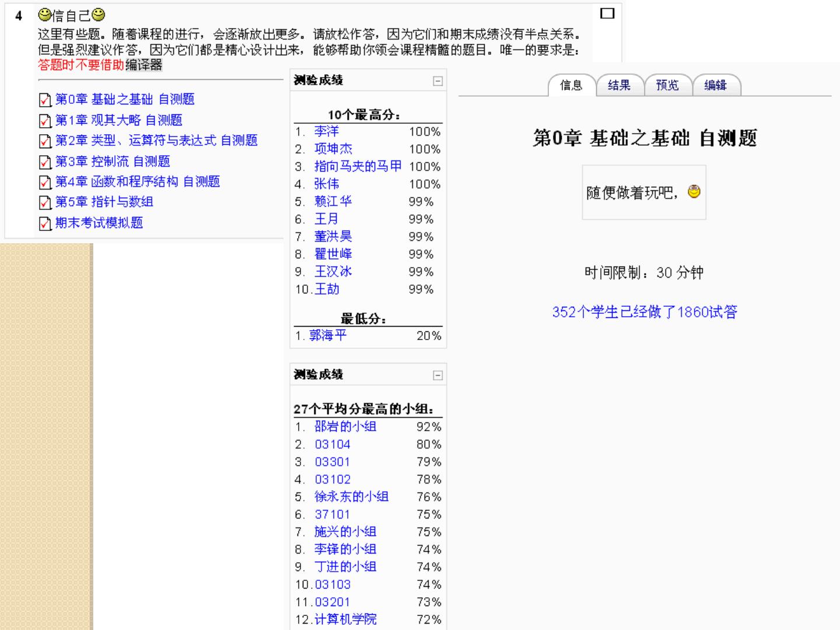Click 赖江华 in the score ranking
Screen dimensions: 840x630
[x=333, y=201]
